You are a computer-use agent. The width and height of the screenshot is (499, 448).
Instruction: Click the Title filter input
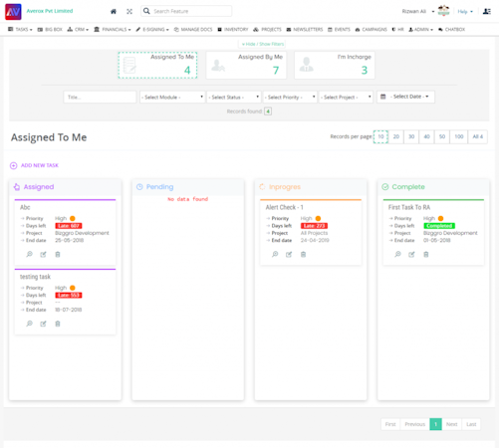tap(100, 97)
